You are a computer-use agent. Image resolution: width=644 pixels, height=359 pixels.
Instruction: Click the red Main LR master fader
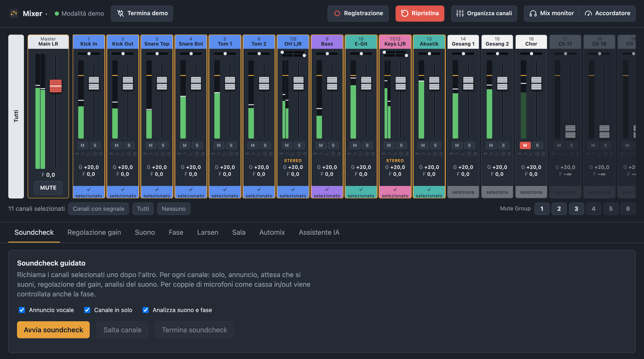click(56, 86)
